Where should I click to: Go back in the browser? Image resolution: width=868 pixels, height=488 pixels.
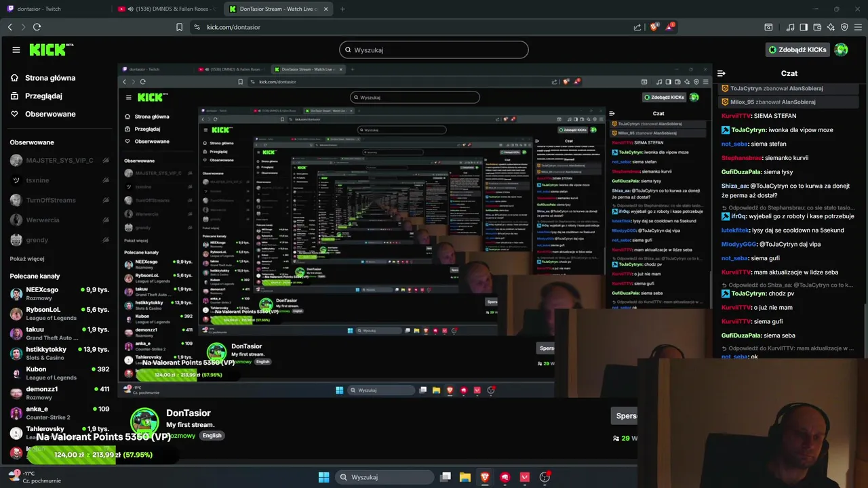(x=10, y=27)
